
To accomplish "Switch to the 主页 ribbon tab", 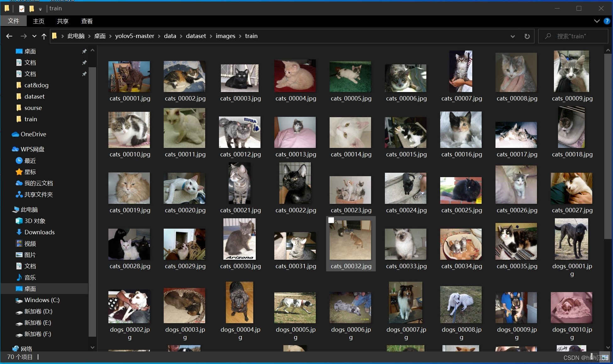I will tap(39, 21).
